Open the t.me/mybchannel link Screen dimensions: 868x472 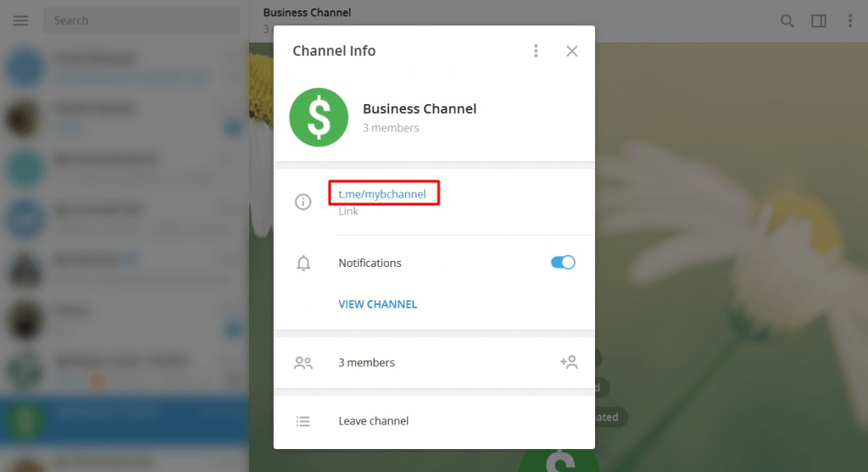[382, 194]
